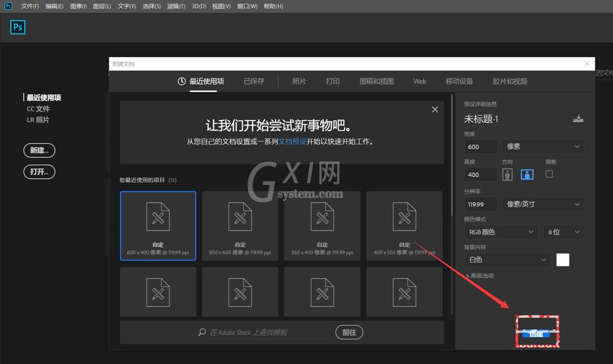Select the 850 x 600 像素 preset
The height and width of the screenshot is (364, 613).
click(x=240, y=226)
